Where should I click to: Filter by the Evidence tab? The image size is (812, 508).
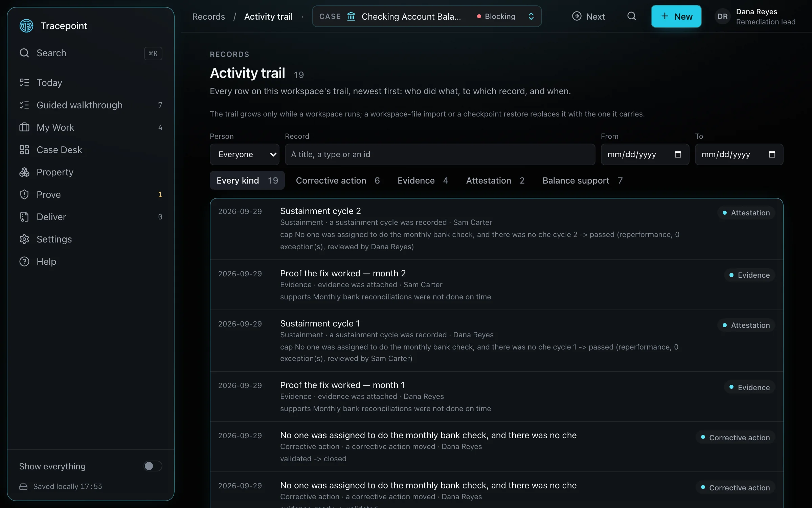coord(423,181)
